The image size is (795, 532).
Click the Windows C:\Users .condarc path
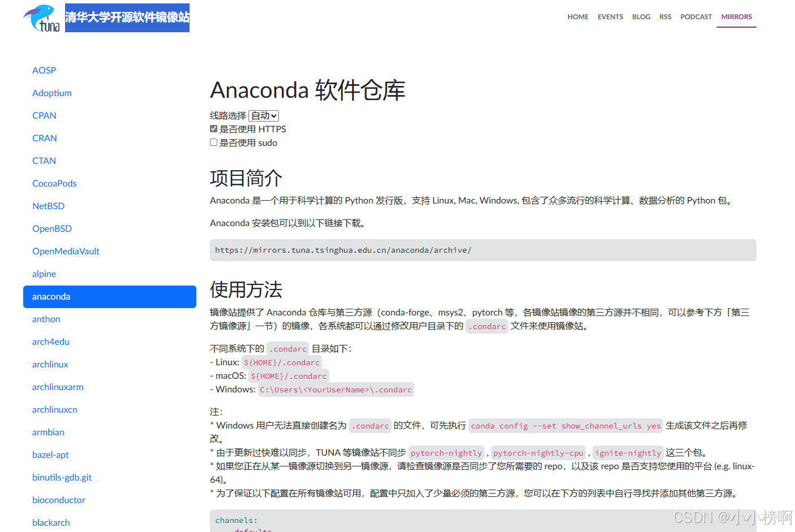coord(336,390)
